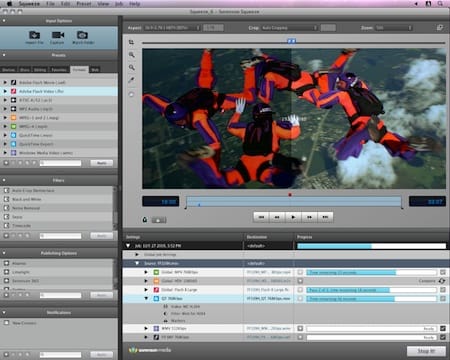The width and height of the screenshot is (450, 360).
Task: Collapse the Filters panel
Action: click(4, 180)
